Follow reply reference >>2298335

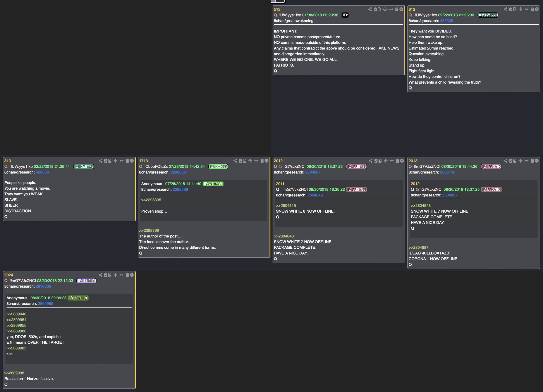151,200
